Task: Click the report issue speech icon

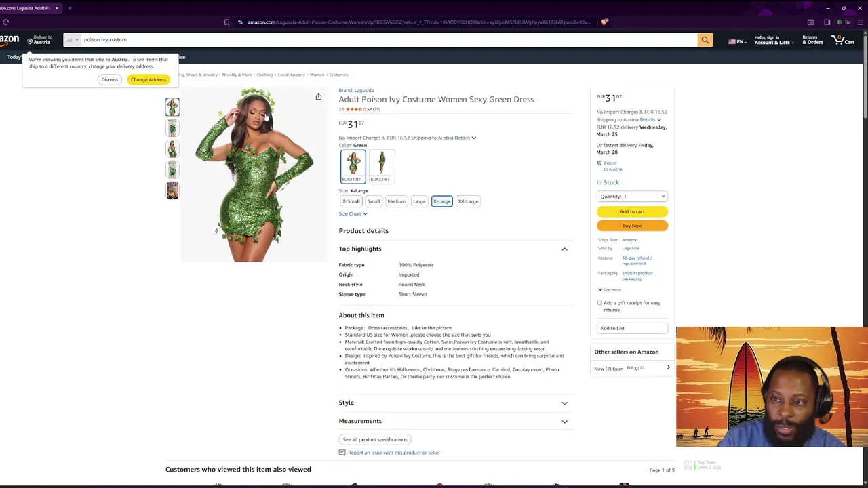Action: 342,453
